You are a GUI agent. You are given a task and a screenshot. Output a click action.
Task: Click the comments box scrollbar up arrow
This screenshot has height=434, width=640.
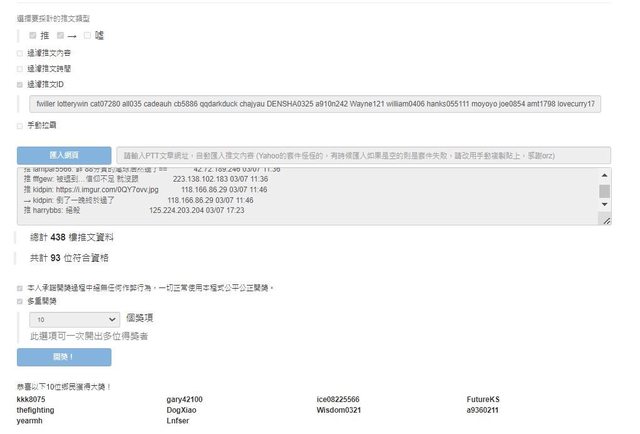tap(604, 175)
